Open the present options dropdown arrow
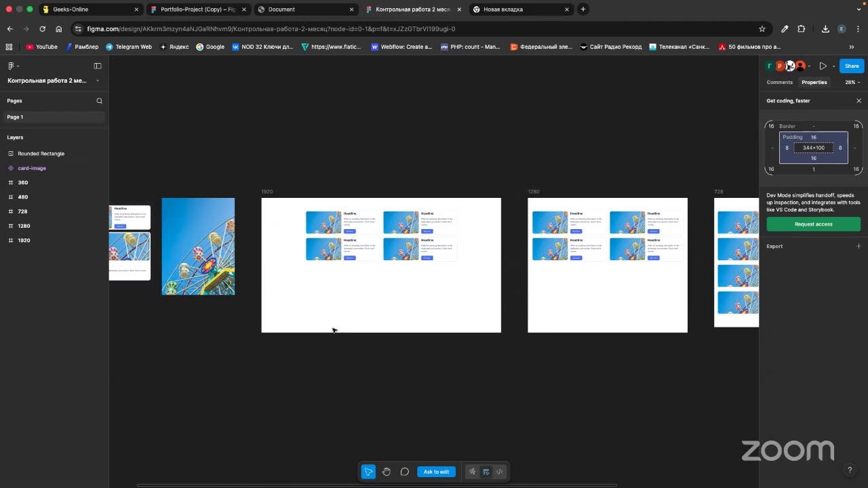Viewport: 868px width, 488px height. tap(833, 66)
